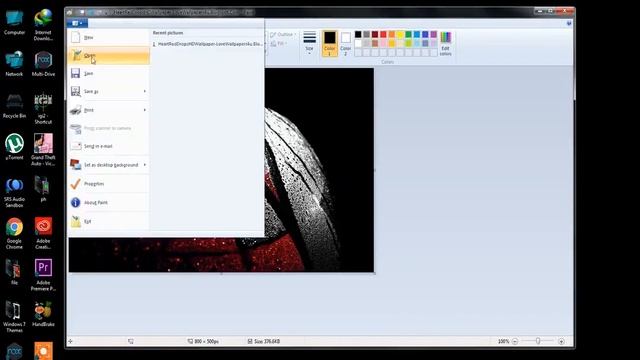Open the Computer desktop icon
This screenshot has height=360, width=640.
pos(14,22)
